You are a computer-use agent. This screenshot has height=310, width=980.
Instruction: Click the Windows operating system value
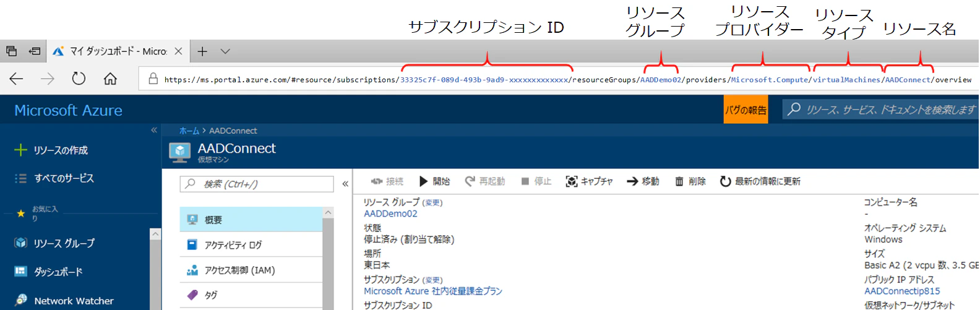[x=883, y=239]
